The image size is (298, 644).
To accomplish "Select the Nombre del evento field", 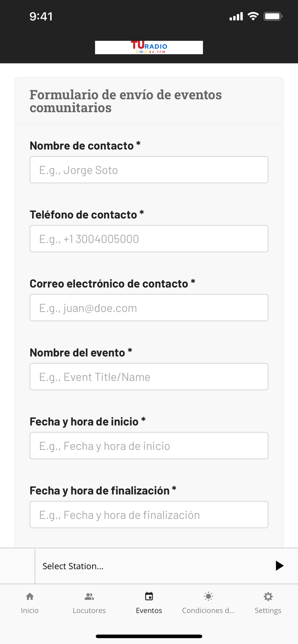I will coord(149,377).
